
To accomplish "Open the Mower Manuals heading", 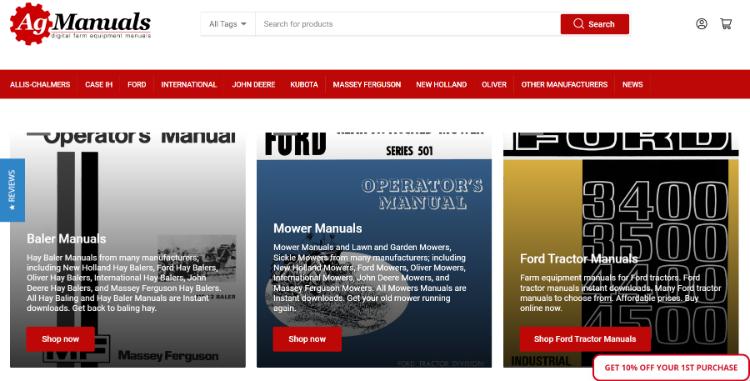I will [318, 229].
